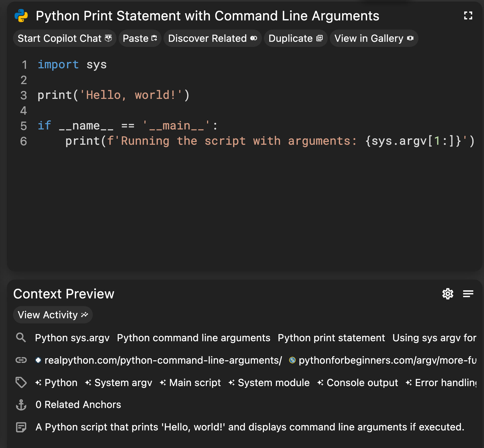The height and width of the screenshot is (448, 484).
Task: Click '0 Related Anchors' entry
Action: pos(78,405)
